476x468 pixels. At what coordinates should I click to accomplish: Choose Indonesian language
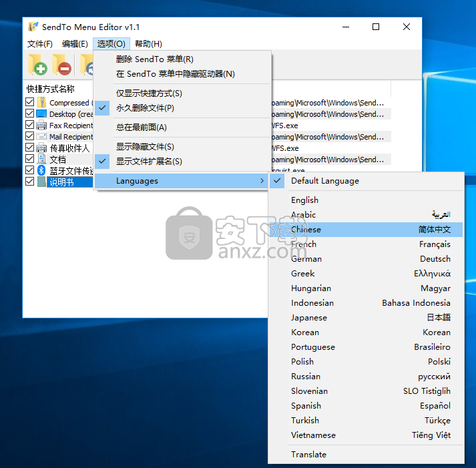coord(366,303)
